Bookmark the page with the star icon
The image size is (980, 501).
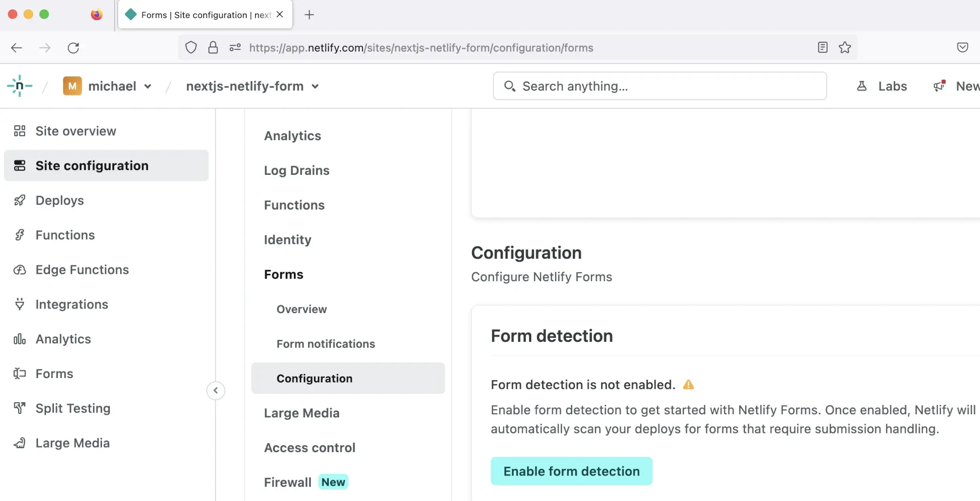pyautogui.click(x=845, y=48)
